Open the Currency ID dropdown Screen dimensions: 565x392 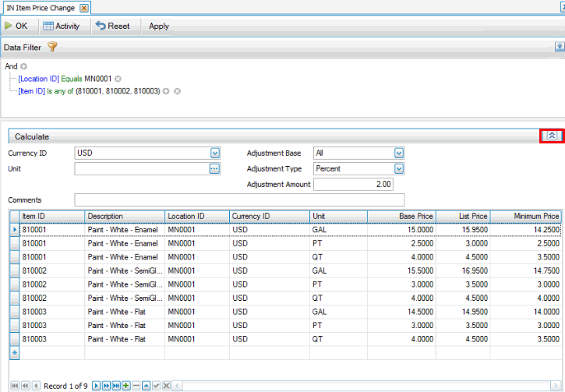pos(215,154)
